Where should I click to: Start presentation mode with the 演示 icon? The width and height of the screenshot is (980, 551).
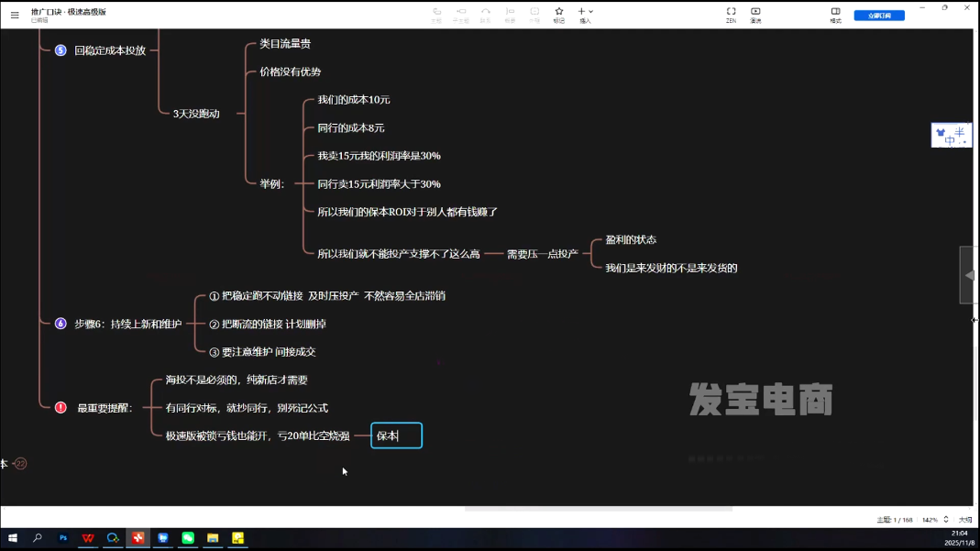pyautogui.click(x=754, y=11)
